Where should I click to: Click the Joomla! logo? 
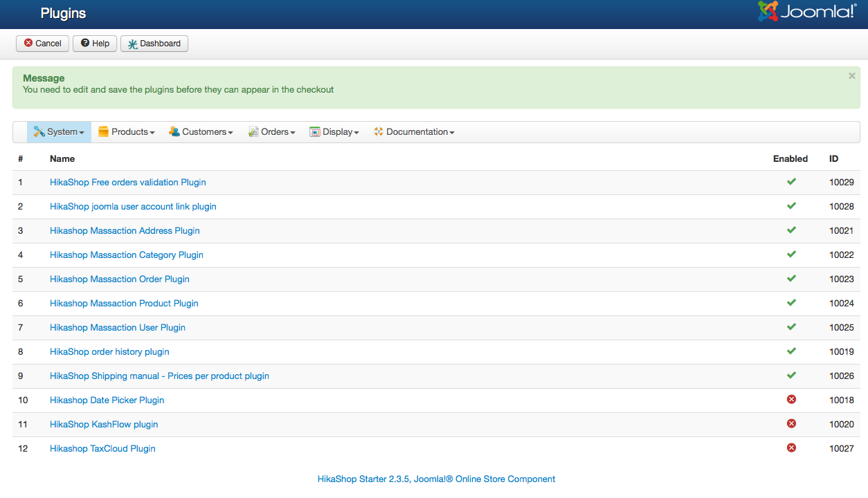(x=807, y=12)
